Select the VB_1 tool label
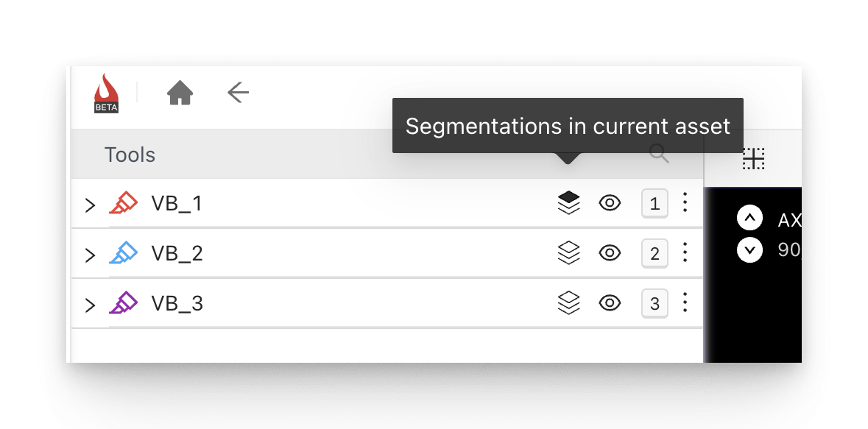This screenshot has width=868, height=429. pyautogui.click(x=177, y=204)
